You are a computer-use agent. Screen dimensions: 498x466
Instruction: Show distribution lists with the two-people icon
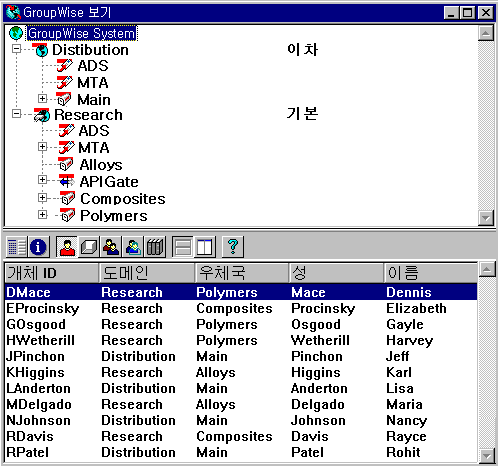pos(111,247)
